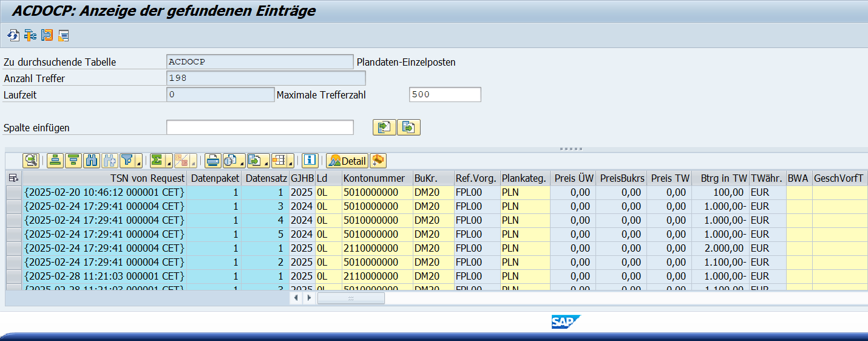Click the second icon in the top toolbar
This screenshot has height=341, width=868.
point(30,36)
